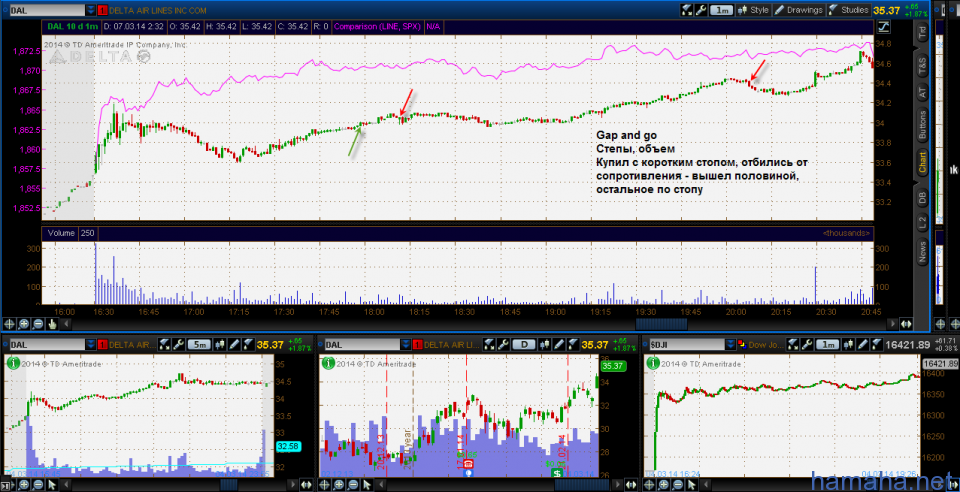Viewport: 960px width, 492px height.
Task: Toggle the AT side panel button
Action: click(923, 92)
